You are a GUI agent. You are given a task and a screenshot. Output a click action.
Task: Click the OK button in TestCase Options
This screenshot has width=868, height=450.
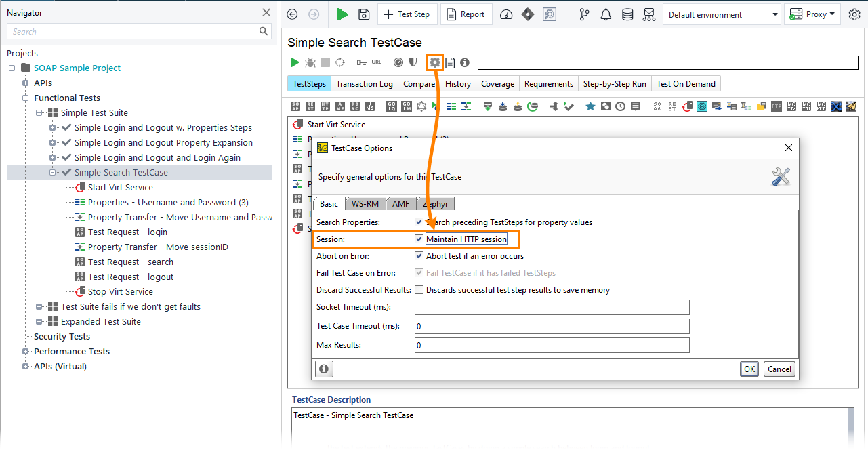point(749,369)
